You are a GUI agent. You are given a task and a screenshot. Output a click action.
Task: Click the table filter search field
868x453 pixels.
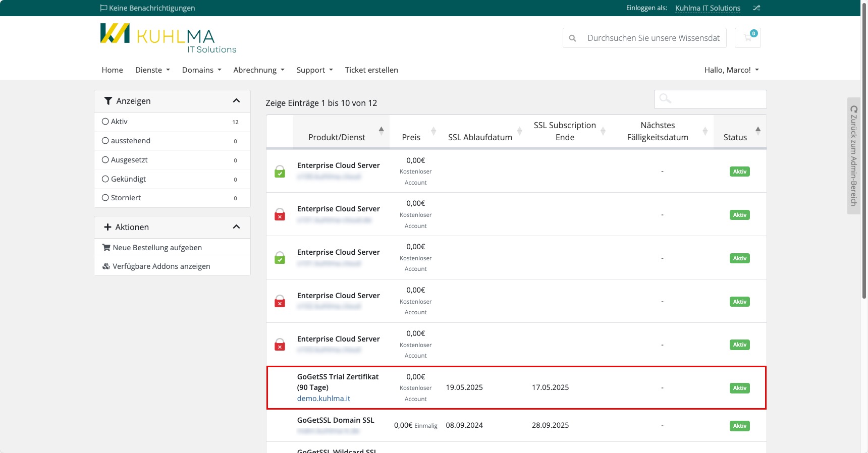click(710, 99)
